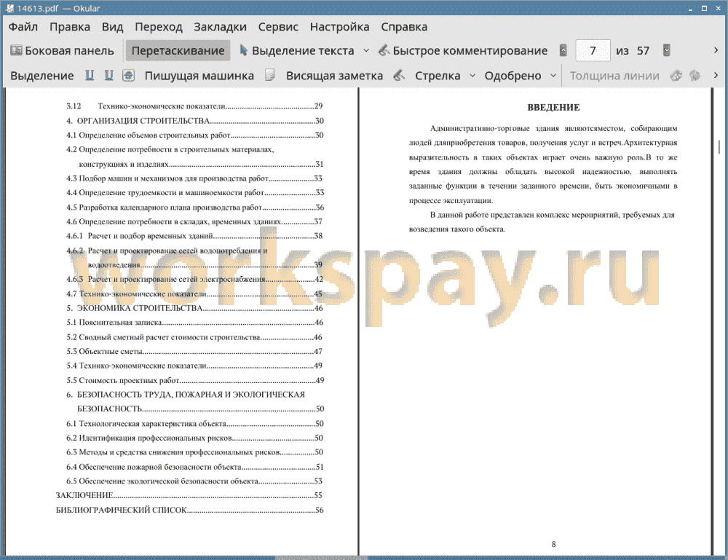This screenshot has height=560, width=728.
Task: Click the Okular app icon in the title bar
Action: tap(9, 8)
